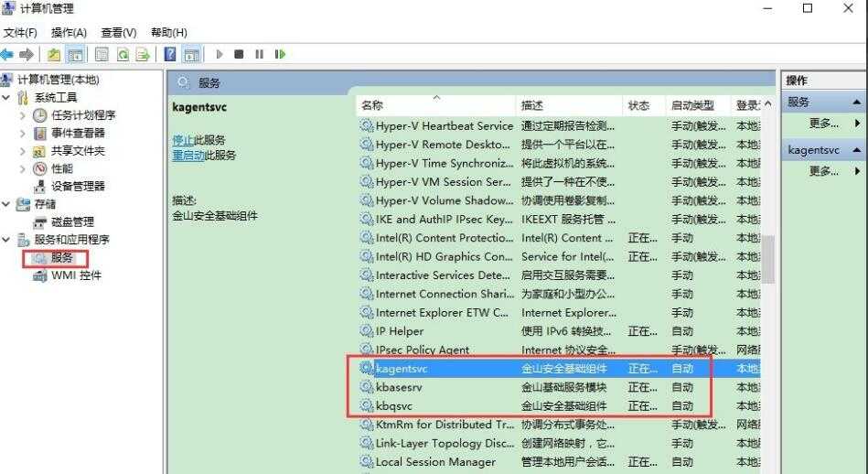This screenshot has width=868, height=474.
Task: Open the Help question mark icon
Action: click(x=170, y=54)
